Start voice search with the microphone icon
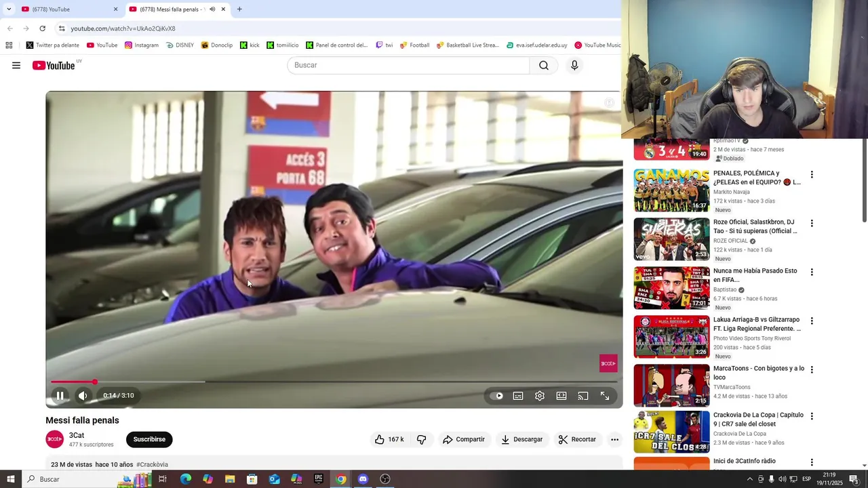This screenshot has width=868, height=488. tap(574, 65)
